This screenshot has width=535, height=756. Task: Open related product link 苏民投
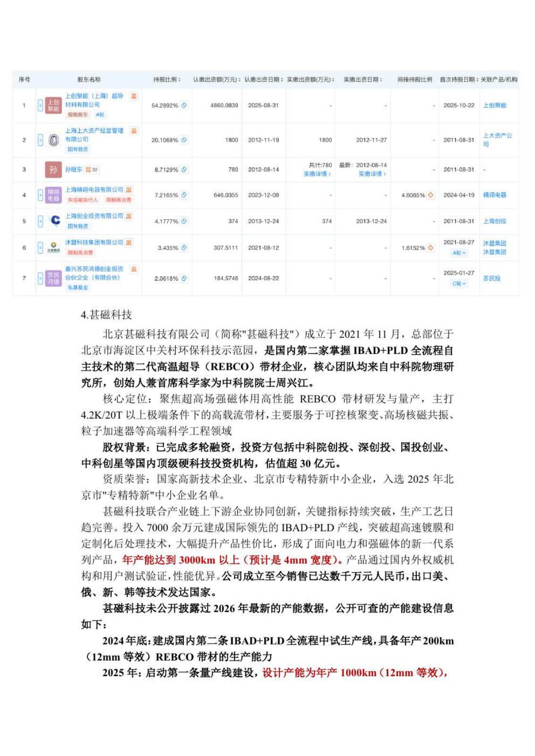point(492,278)
